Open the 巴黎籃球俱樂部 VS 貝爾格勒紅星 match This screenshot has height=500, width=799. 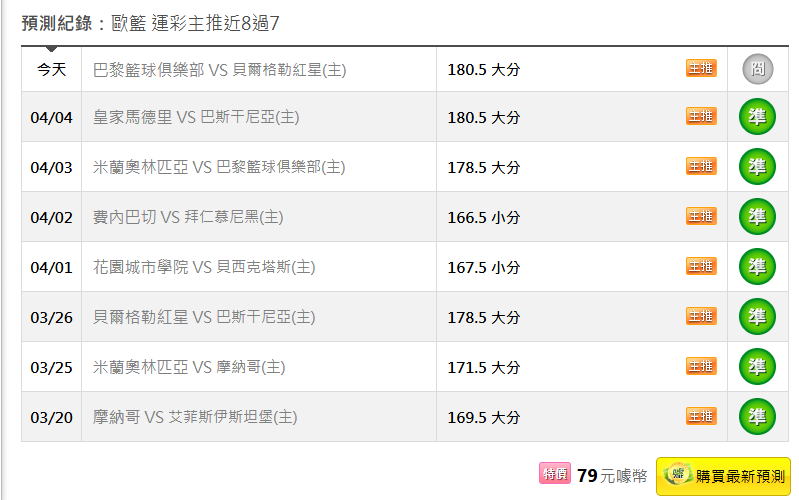pyautogui.click(x=219, y=70)
